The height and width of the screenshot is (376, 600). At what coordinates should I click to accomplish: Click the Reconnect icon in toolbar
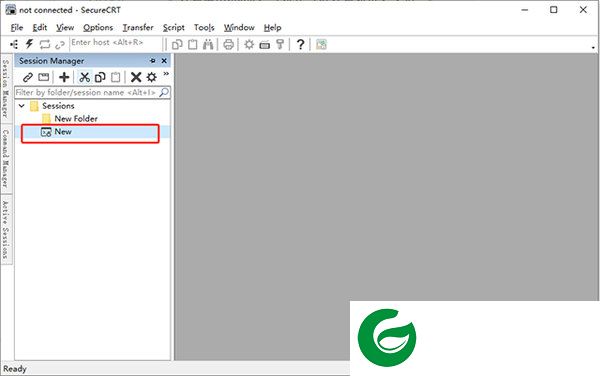(x=45, y=44)
